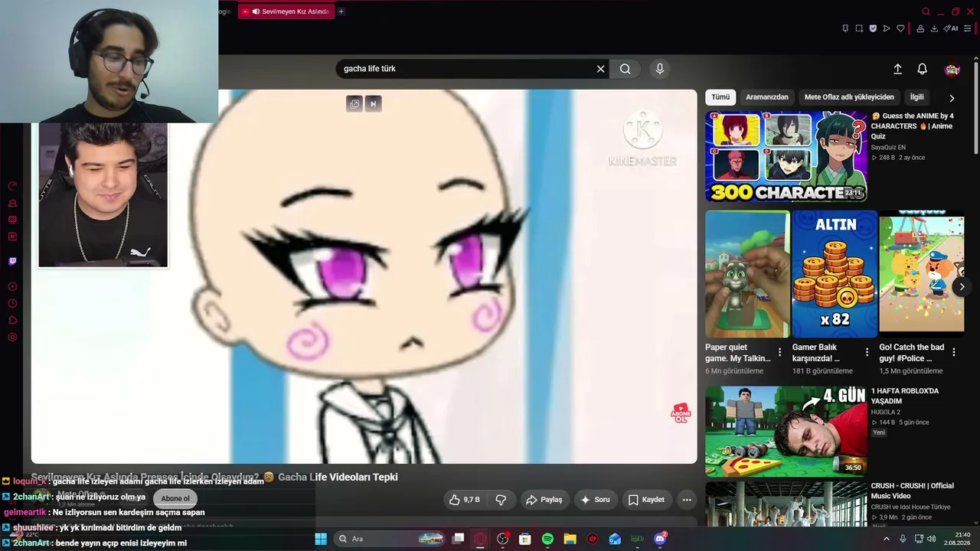Click the YouTube page scrollbar

point(975,107)
